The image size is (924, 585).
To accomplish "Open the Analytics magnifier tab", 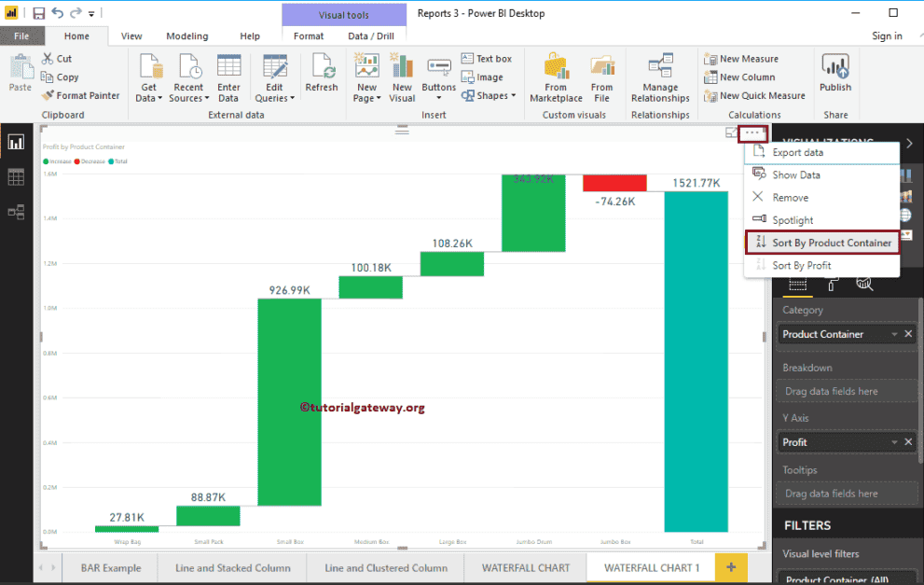I will pos(864,285).
